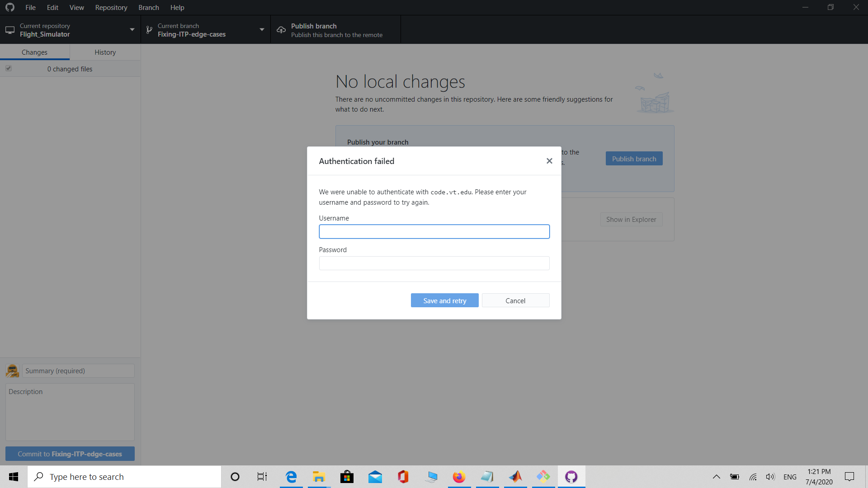Open the Edit menu

pyautogui.click(x=52, y=7)
